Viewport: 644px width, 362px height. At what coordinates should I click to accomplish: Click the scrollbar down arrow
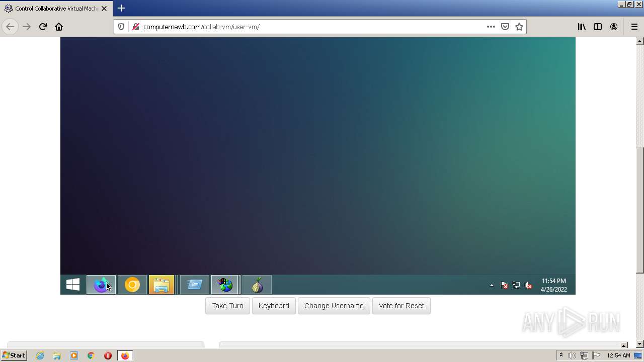tap(640, 344)
